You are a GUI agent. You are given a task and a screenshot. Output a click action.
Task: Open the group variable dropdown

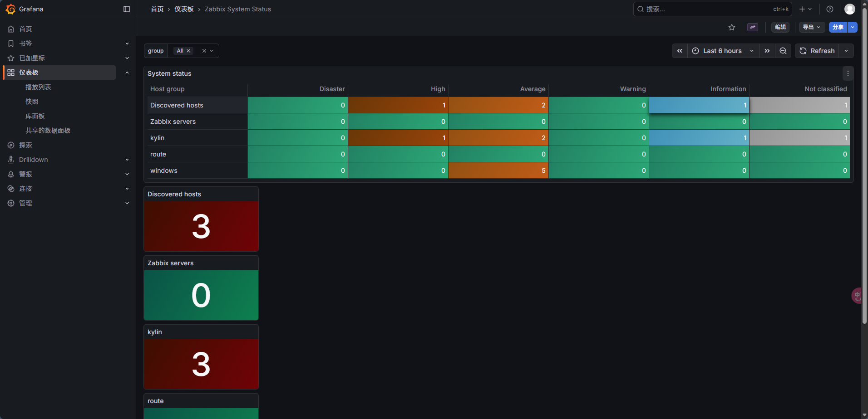point(212,51)
